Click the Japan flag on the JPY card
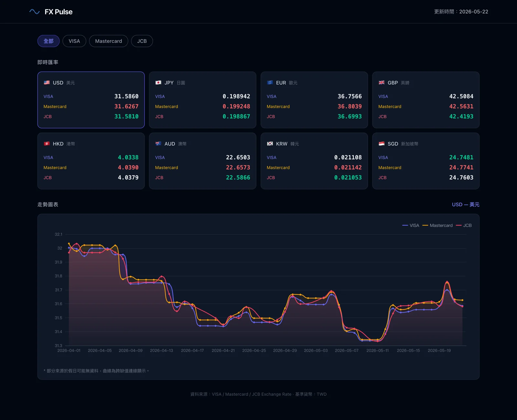Screen dimensions: 517x420 click(x=158, y=82)
